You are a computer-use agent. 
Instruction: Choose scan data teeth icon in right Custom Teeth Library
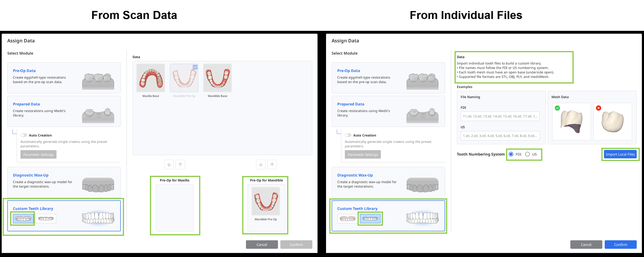(x=347, y=219)
